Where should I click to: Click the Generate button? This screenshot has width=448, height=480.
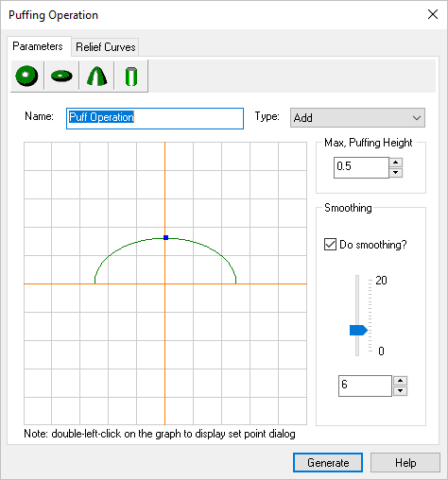click(x=328, y=463)
